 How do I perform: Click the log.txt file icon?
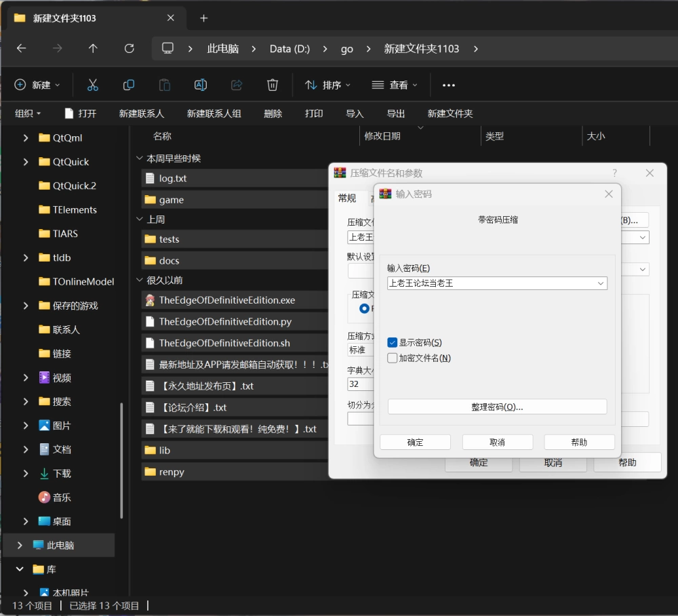(x=150, y=178)
